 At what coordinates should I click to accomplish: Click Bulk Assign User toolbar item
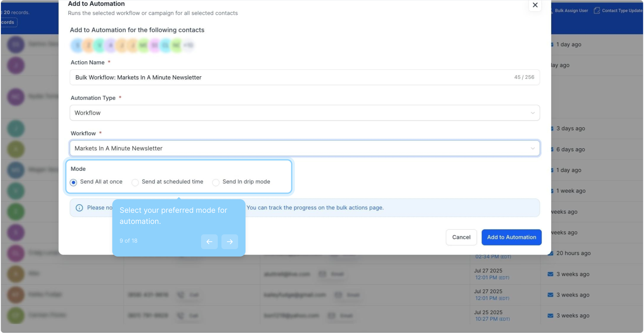pos(571,10)
